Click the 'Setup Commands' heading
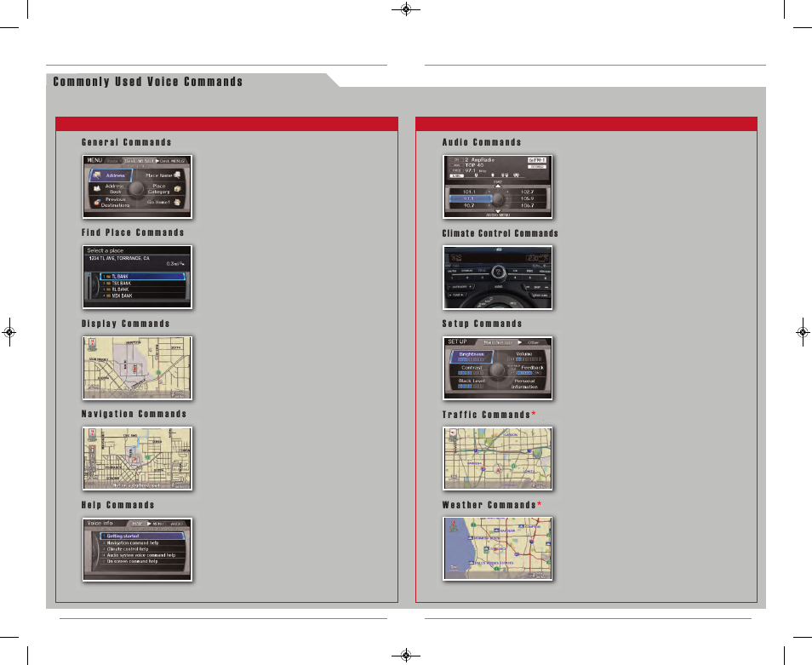The height and width of the screenshot is (665, 812). click(x=482, y=324)
